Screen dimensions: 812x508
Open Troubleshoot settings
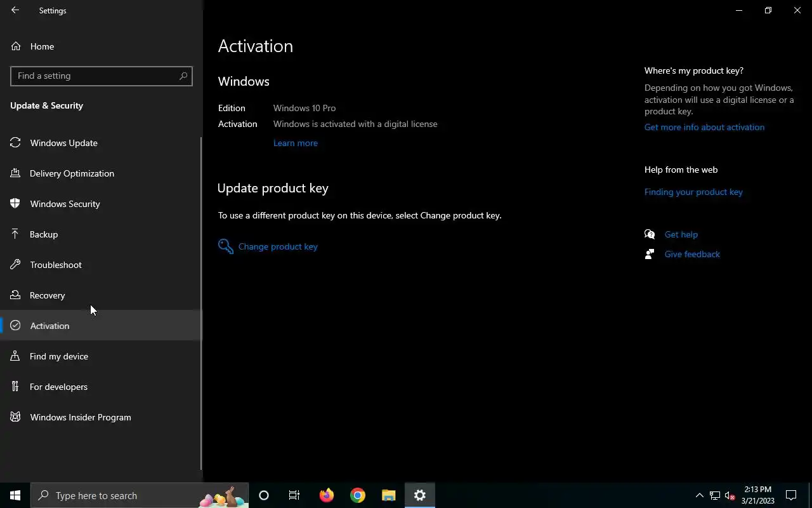[x=101, y=265]
